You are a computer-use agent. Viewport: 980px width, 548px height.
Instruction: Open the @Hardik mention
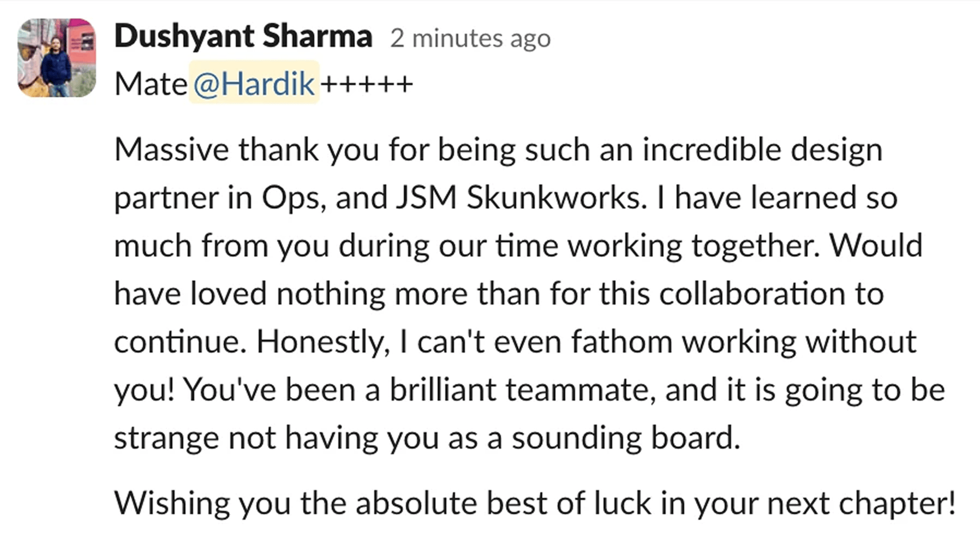(254, 84)
